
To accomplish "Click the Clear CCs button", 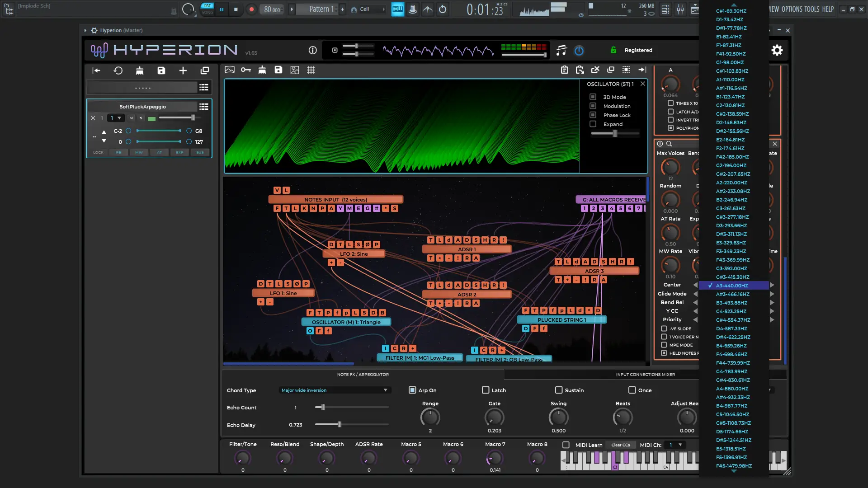I will tap(620, 445).
